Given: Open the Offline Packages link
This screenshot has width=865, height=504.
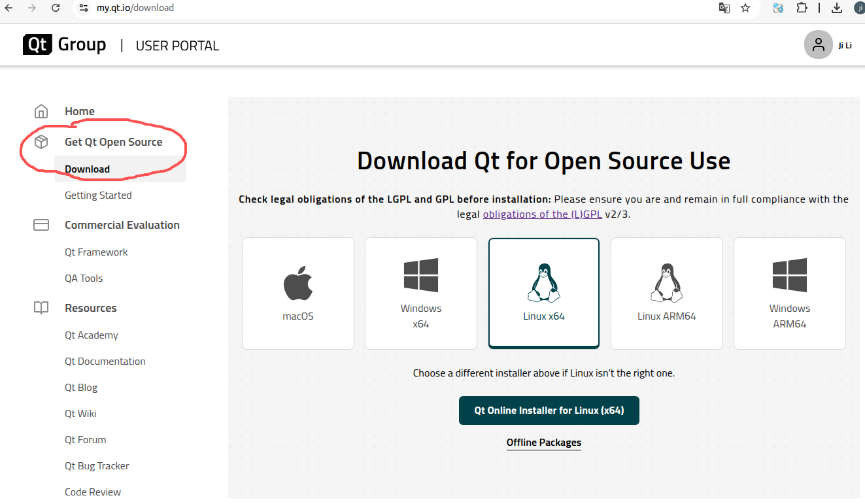Looking at the screenshot, I should [x=544, y=443].
